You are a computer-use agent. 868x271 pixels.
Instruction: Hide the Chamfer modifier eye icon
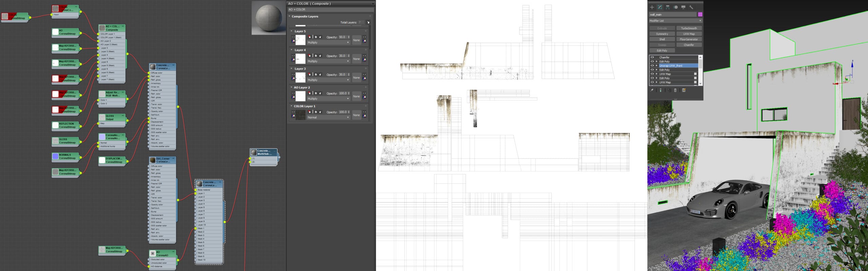point(652,57)
